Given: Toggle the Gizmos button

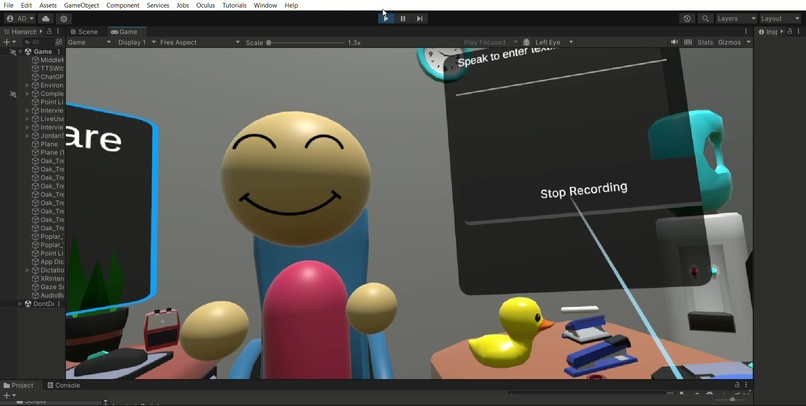Looking at the screenshot, I should [x=729, y=42].
